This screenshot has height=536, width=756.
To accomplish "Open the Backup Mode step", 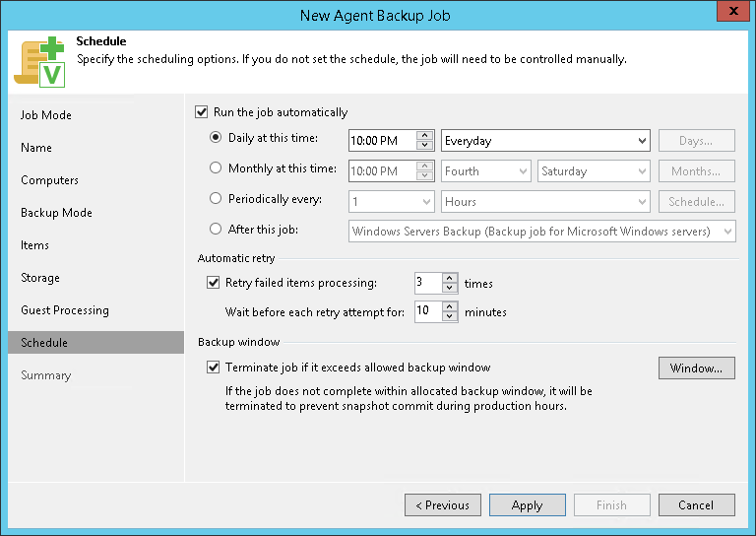I will [x=56, y=213].
